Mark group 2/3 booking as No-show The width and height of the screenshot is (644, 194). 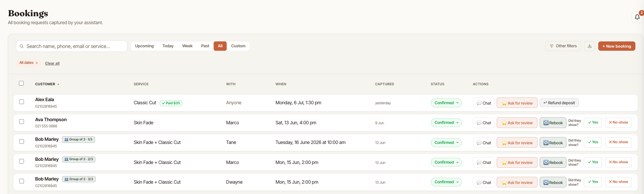click(x=619, y=162)
